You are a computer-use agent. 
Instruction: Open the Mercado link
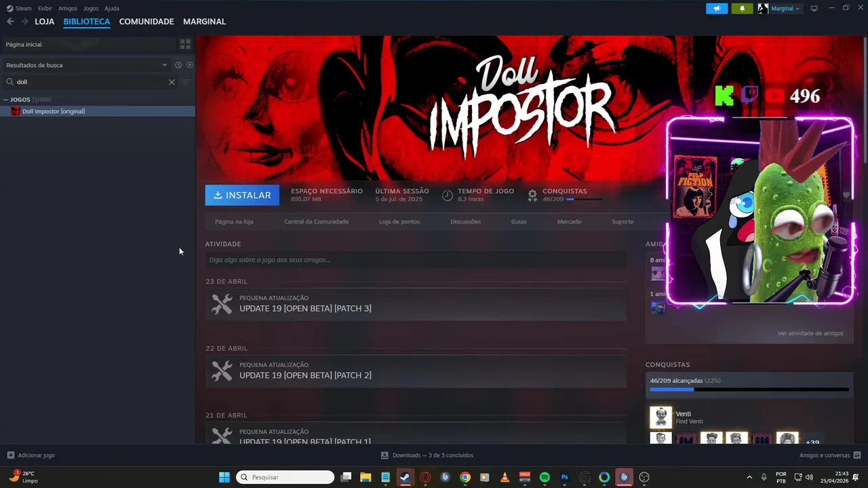(569, 222)
